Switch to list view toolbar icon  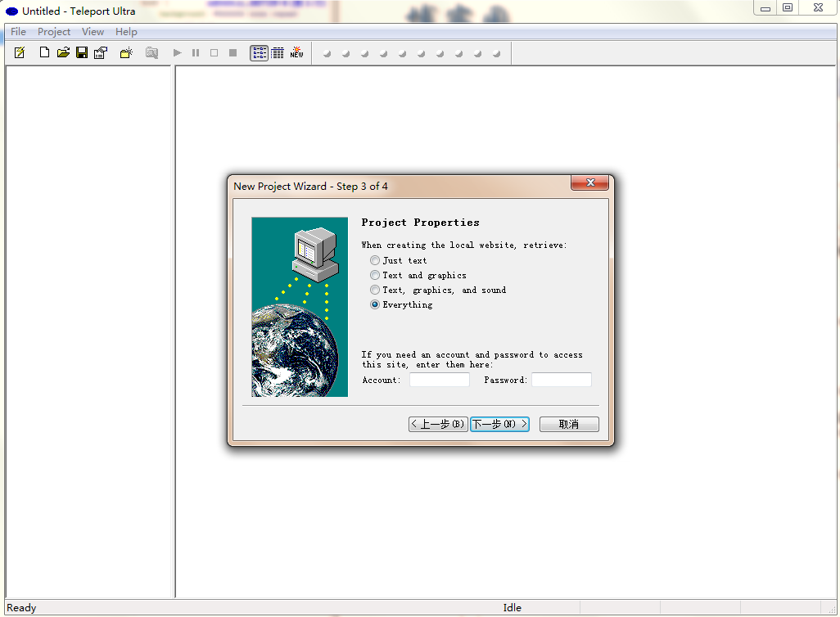point(259,53)
